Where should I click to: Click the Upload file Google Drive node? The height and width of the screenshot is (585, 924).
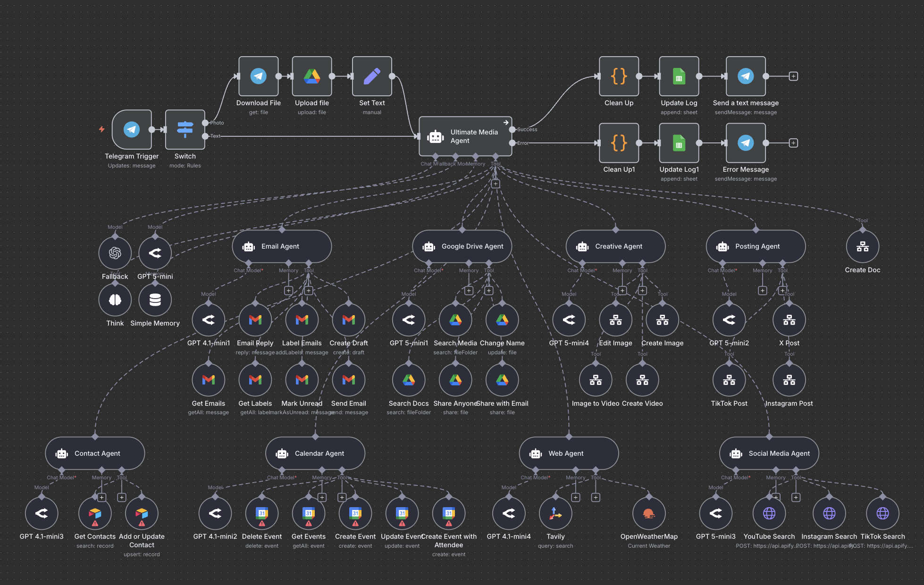coord(311,76)
